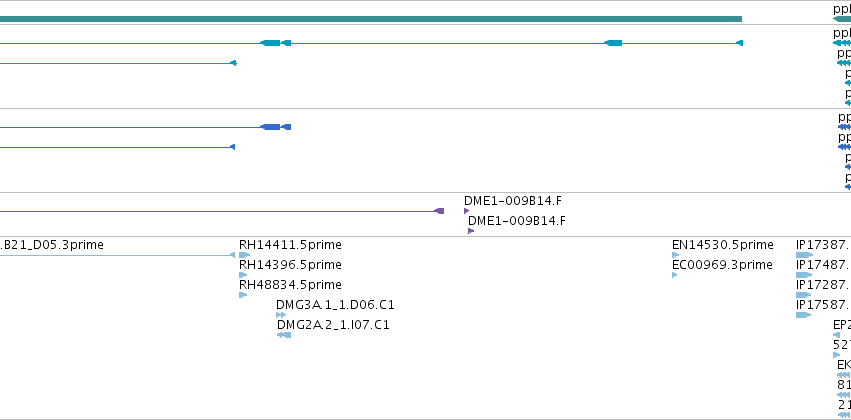851x420 pixels.
Task: Select the .B21_D05.3prime label
Action: coord(52,245)
